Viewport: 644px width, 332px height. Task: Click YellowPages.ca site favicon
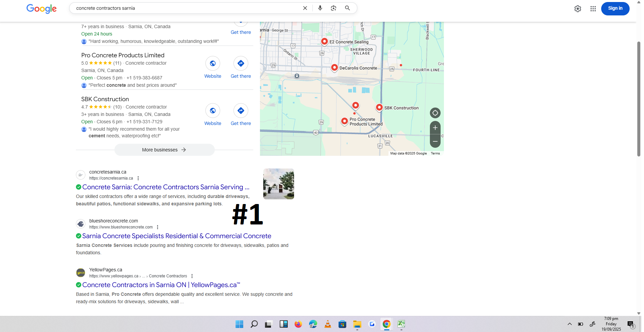pos(81,273)
